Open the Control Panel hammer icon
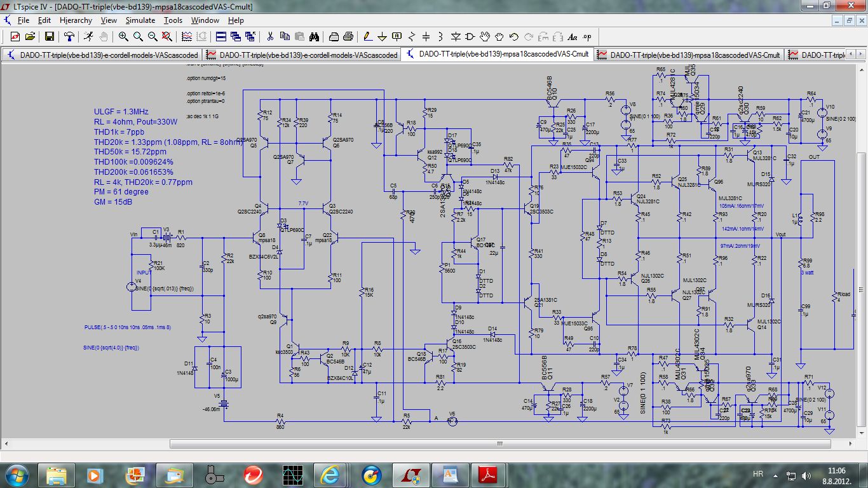868x488 pixels. pos(69,36)
